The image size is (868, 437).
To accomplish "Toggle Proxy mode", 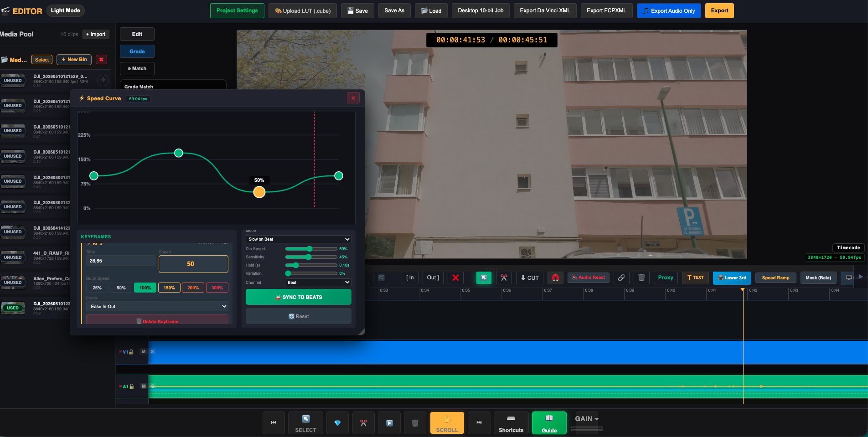I will 666,278.
